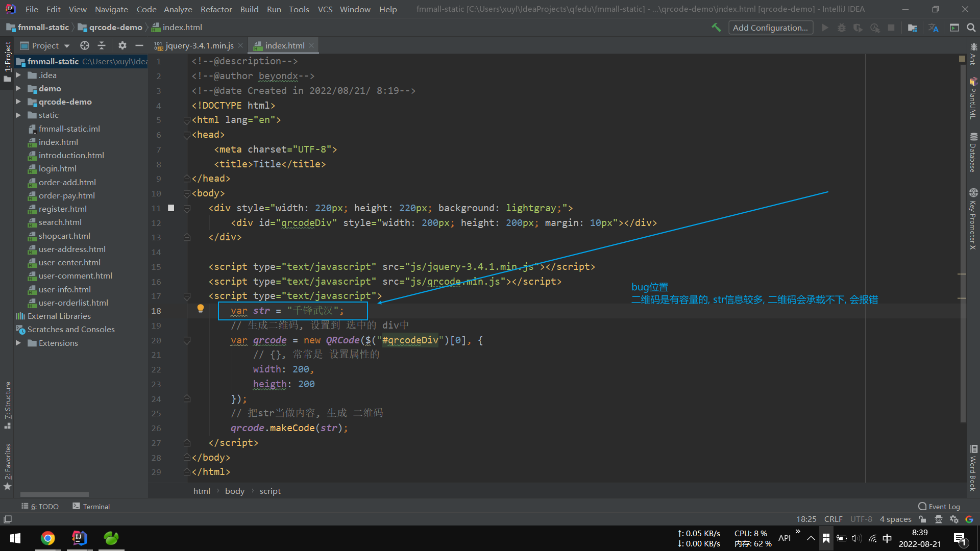Click the Translate icon in toolbar
The height and width of the screenshot is (551, 980).
(934, 28)
